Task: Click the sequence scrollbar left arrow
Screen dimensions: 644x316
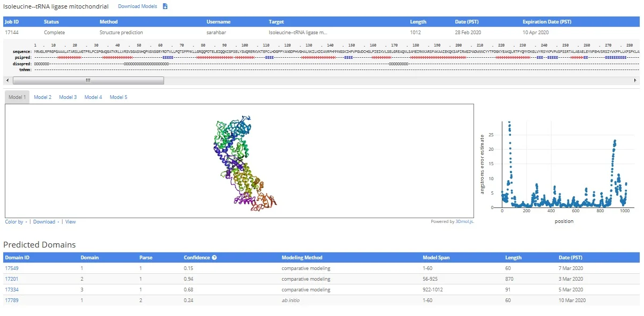Action: [x=7, y=80]
